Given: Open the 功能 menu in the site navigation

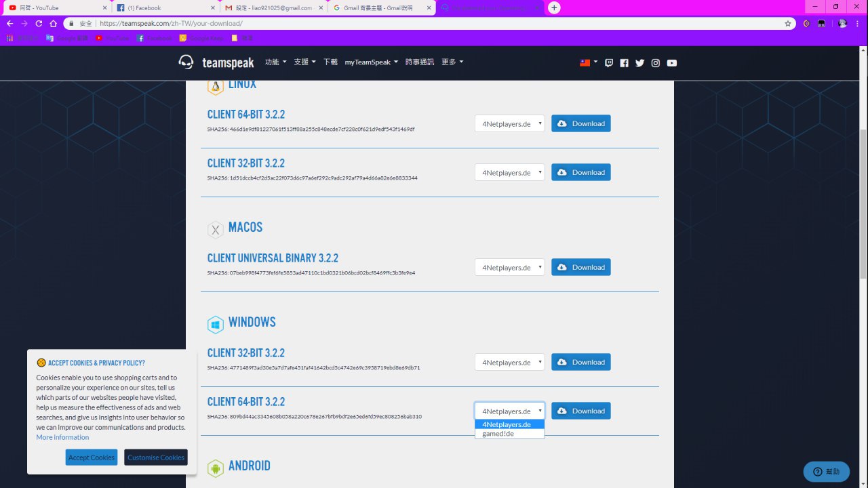Looking at the screenshot, I should pos(275,62).
